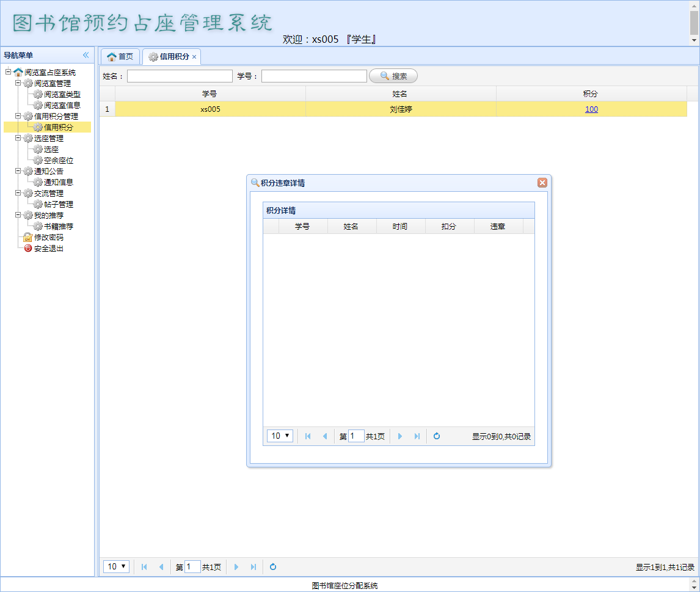Collapse the 通知公告 tree node
700x592 pixels.
18,170
